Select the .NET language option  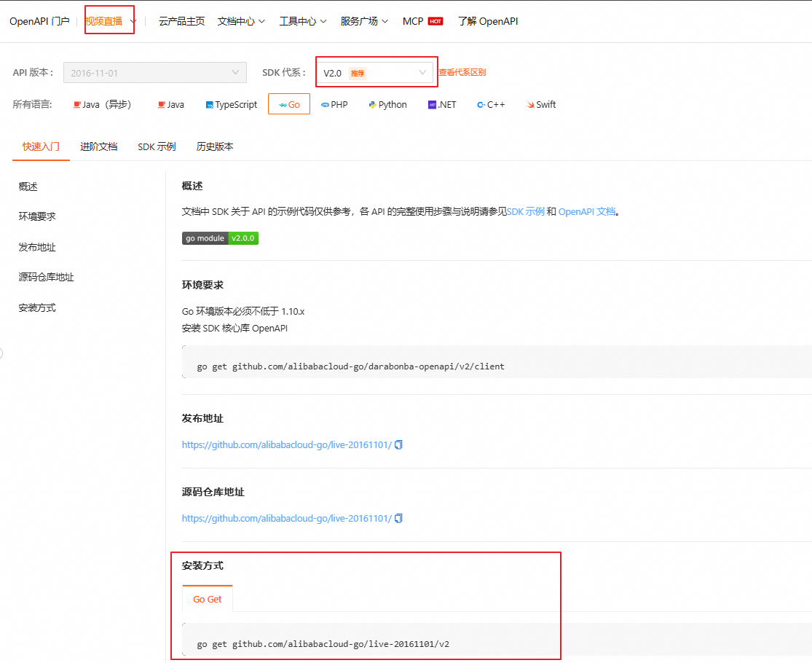pos(442,105)
